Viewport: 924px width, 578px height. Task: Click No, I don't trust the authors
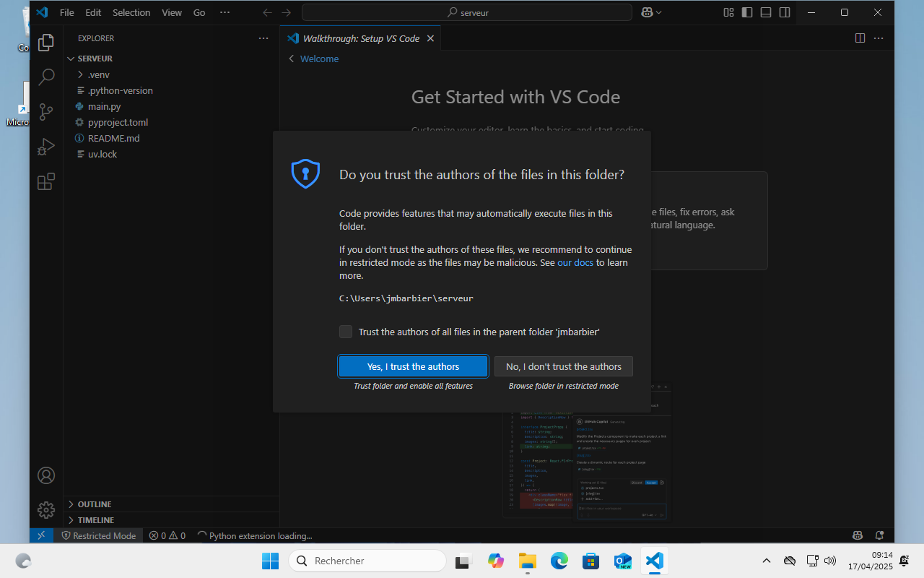(x=564, y=366)
